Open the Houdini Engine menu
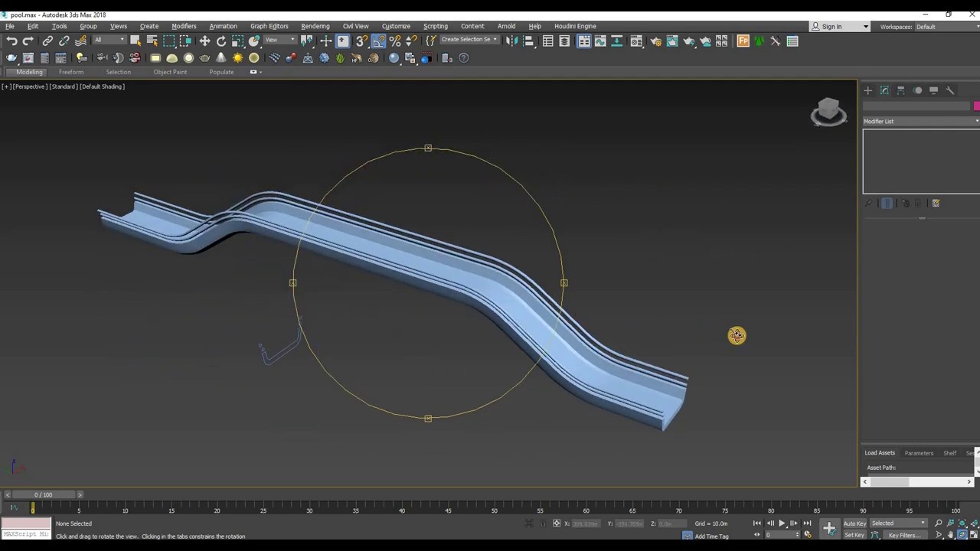Screen dimensions: 980x551 pos(575,26)
